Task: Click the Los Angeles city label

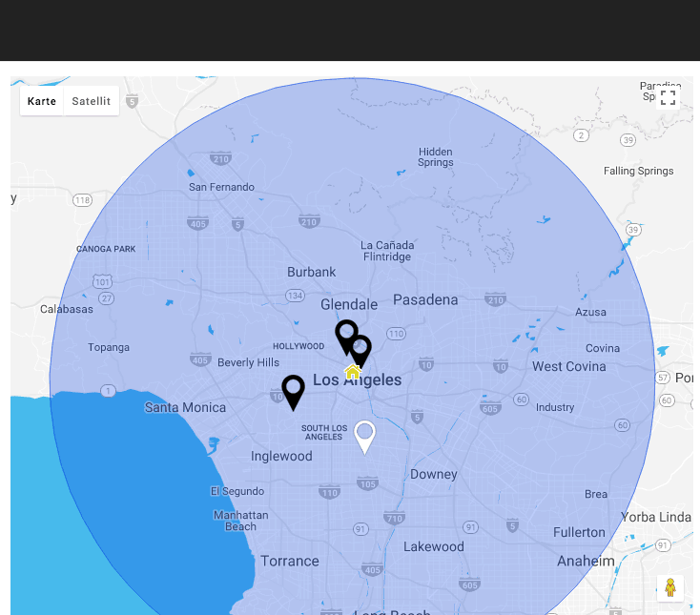Action: tap(358, 380)
